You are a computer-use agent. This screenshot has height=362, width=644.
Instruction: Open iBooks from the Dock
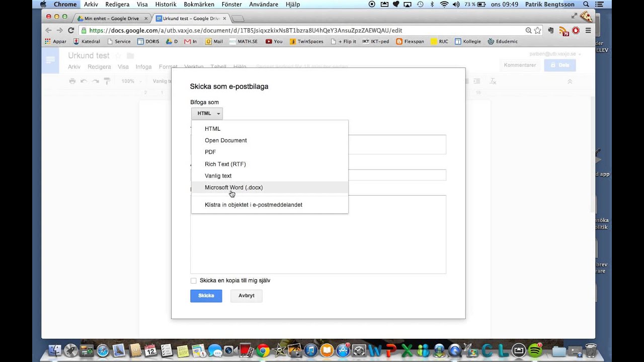point(327,350)
